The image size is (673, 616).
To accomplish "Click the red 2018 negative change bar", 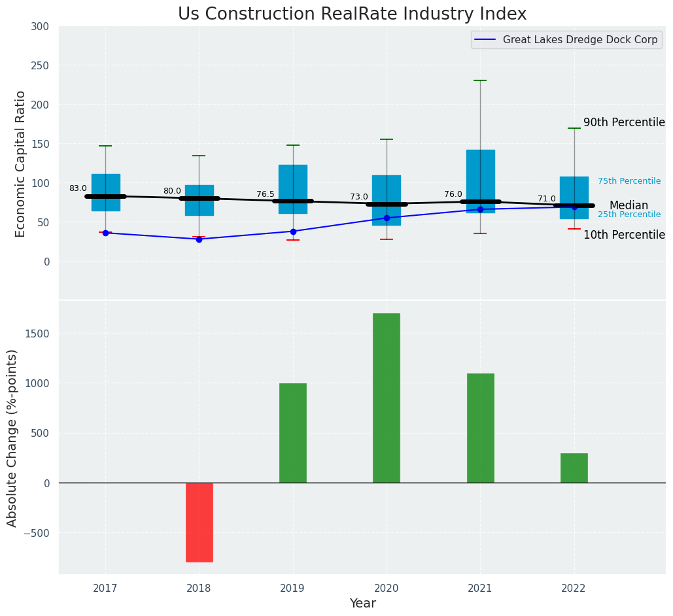I will pos(199,522).
